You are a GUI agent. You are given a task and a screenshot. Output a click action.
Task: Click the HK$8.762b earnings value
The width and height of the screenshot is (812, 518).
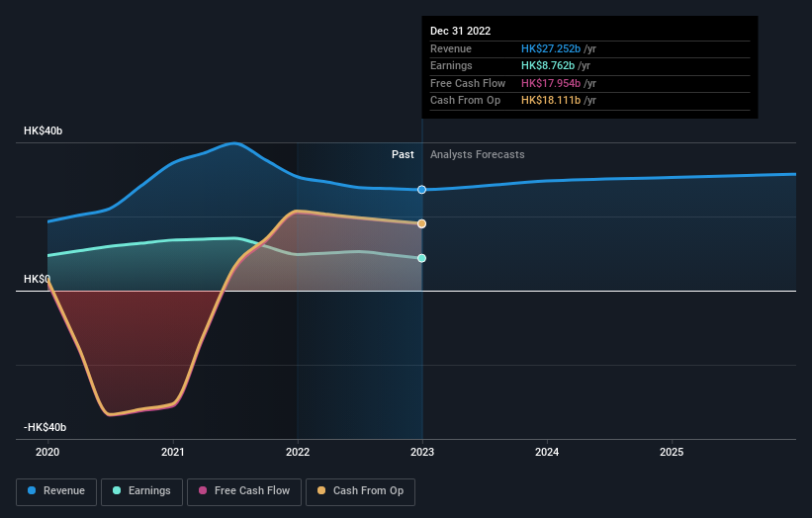(x=548, y=65)
